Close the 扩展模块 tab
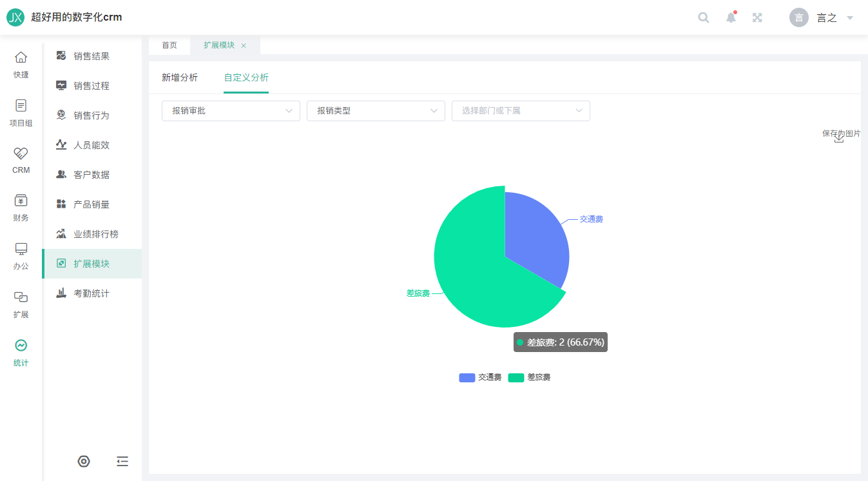This screenshot has width=868, height=481. [244, 46]
